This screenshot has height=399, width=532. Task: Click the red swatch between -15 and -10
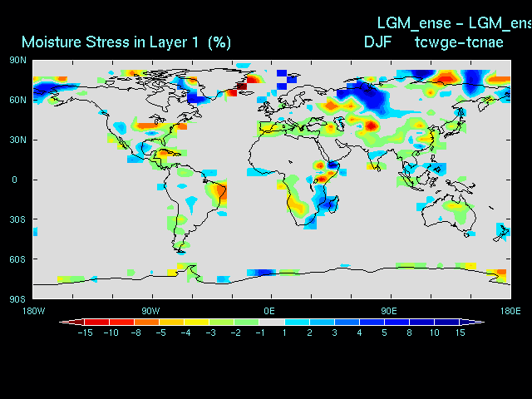pos(96,322)
